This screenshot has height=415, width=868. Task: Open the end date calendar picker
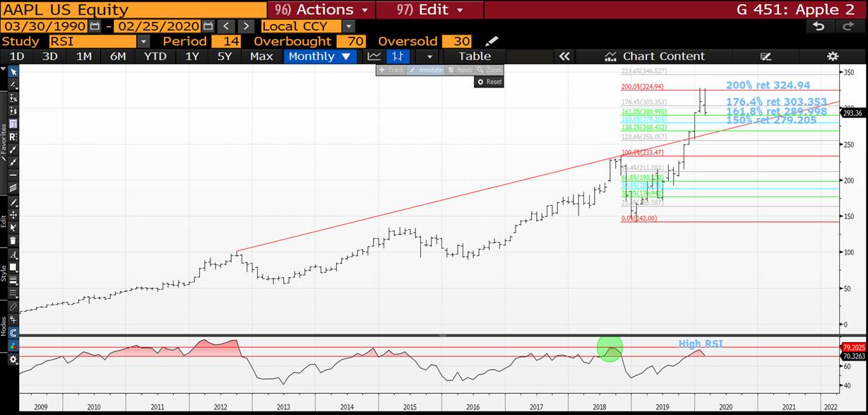click(x=208, y=26)
